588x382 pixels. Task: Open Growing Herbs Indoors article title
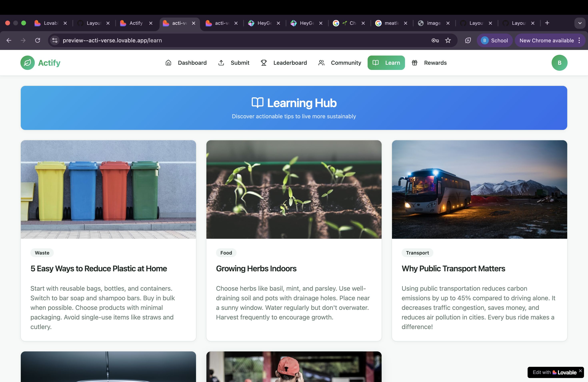pos(256,268)
